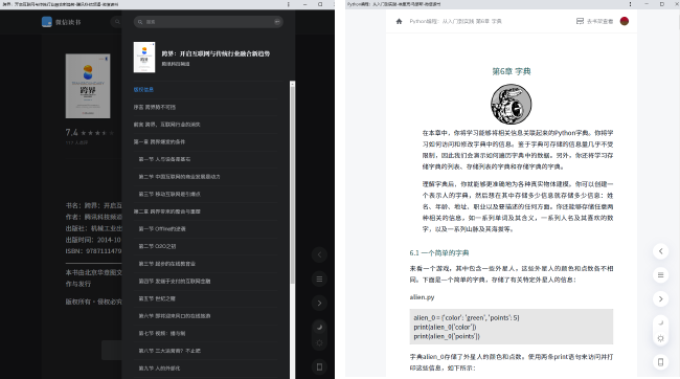
Task: Open the header search behind the contents panel
Action: 117,22
